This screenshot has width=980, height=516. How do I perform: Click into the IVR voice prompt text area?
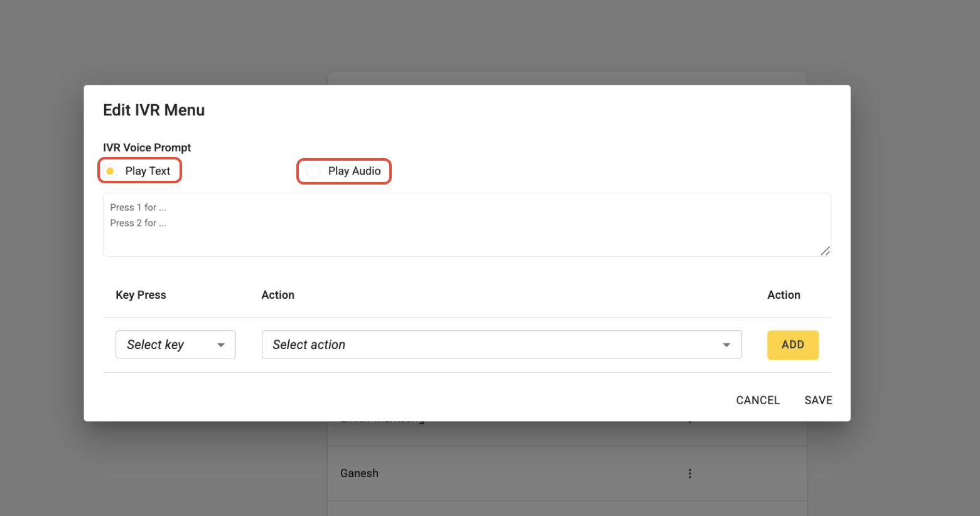point(467,225)
